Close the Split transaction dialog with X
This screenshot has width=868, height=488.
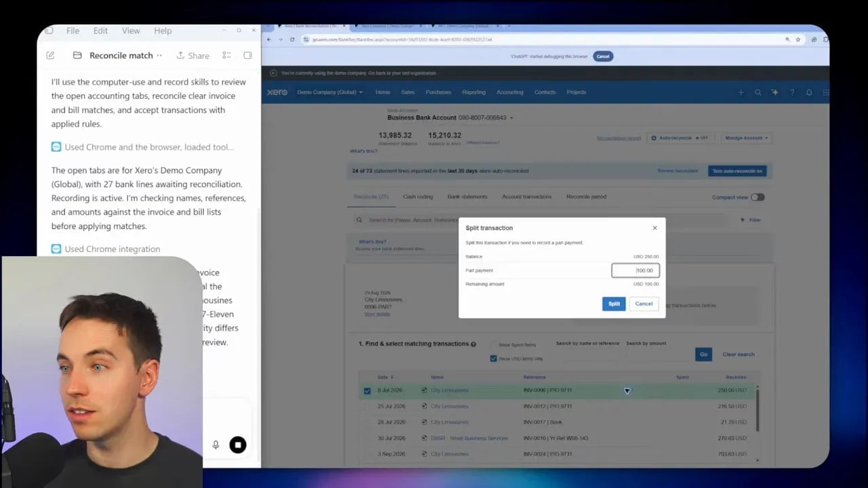[x=654, y=228]
